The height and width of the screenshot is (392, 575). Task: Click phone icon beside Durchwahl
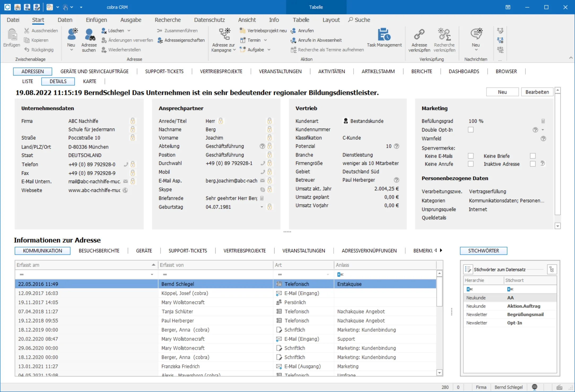click(x=263, y=163)
